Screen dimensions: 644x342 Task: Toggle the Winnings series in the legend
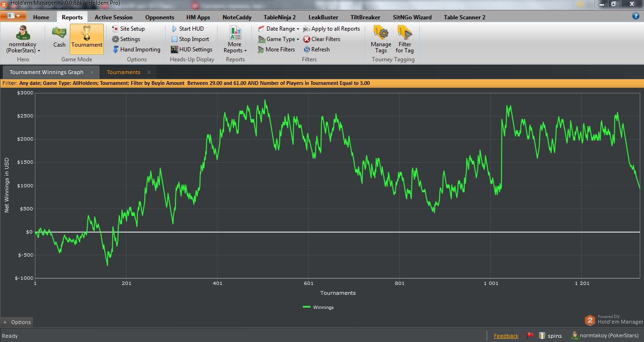[x=318, y=308]
